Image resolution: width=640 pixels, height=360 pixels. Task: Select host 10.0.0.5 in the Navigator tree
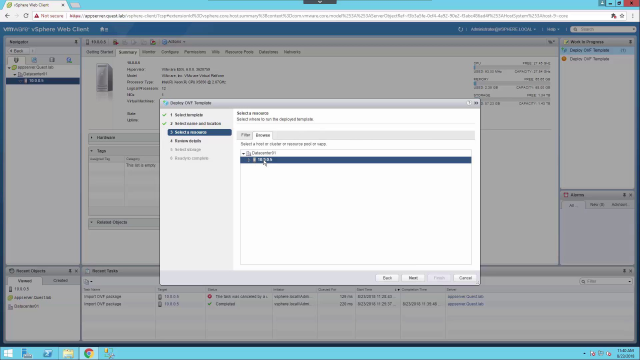(x=43, y=81)
